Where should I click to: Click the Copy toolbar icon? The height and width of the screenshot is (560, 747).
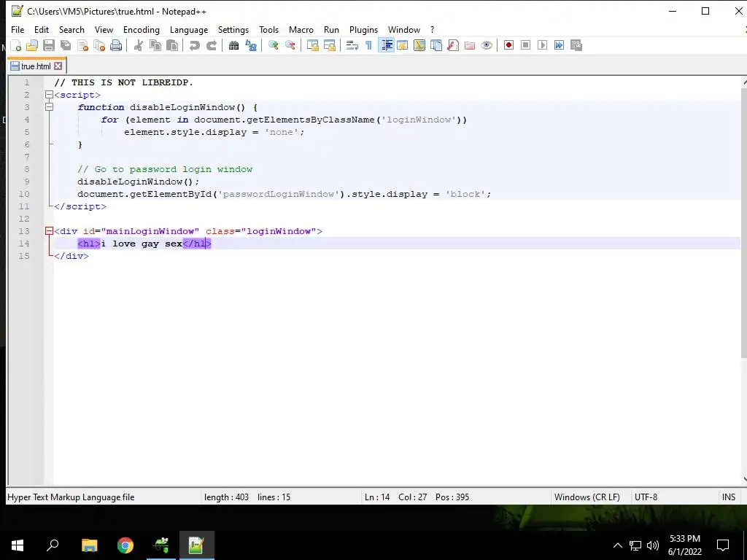(155, 45)
